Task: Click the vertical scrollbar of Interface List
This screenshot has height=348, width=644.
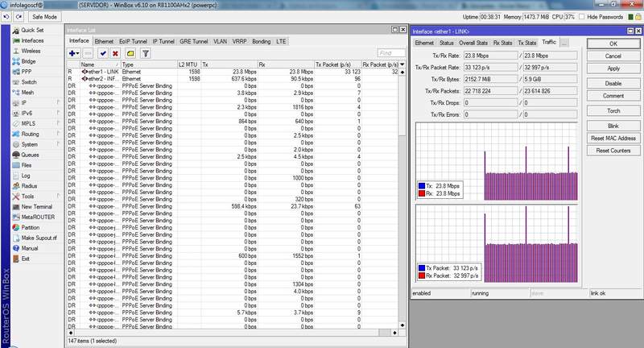Action: [402, 197]
